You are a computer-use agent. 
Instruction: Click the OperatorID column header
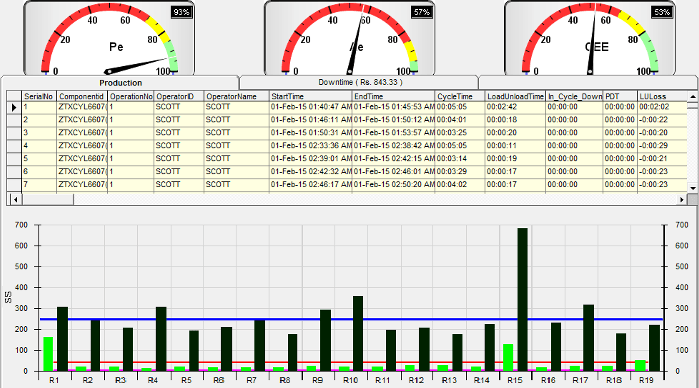pyautogui.click(x=179, y=96)
